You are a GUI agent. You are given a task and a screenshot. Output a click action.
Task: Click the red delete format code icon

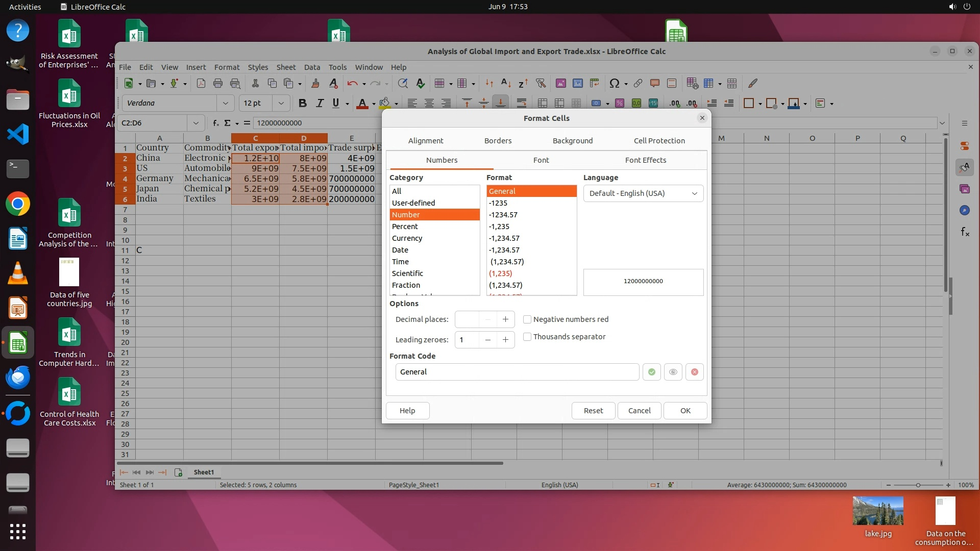pyautogui.click(x=694, y=372)
